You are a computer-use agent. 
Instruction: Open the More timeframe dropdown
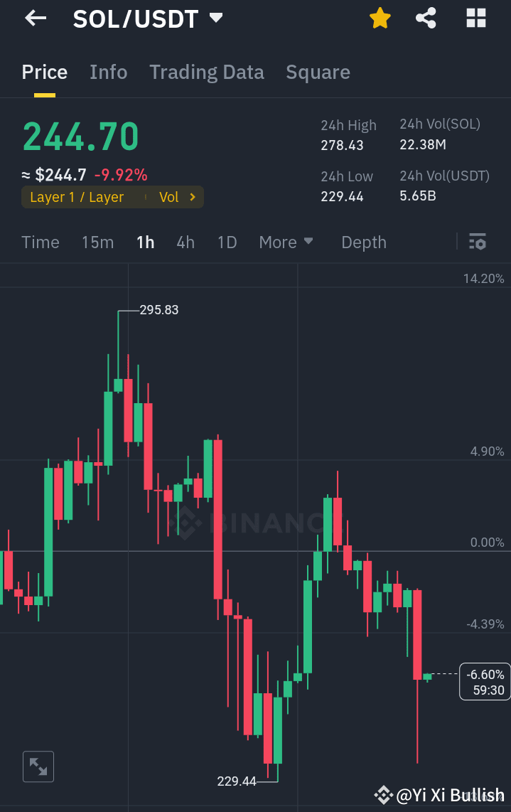286,242
